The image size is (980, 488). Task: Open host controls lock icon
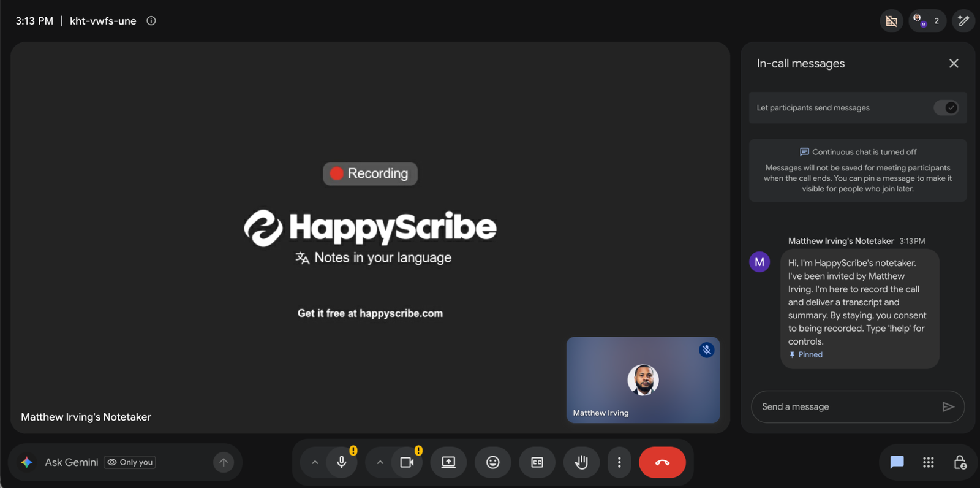click(x=960, y=462)
